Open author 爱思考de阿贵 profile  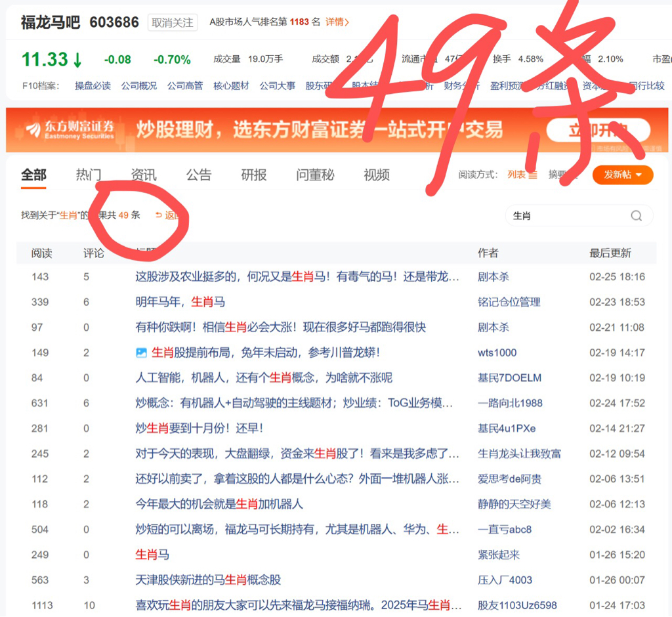pyautogui.click(x=509, y=479)
